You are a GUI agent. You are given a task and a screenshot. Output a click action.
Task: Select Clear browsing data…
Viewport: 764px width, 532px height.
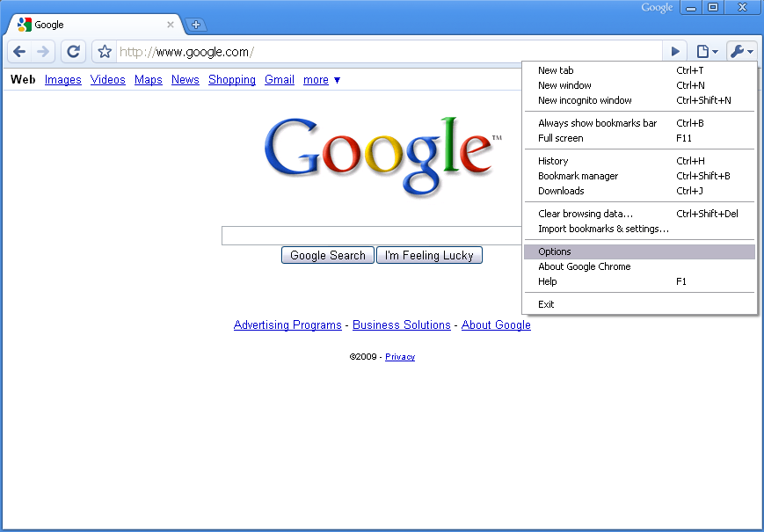[x=639, y=214]
